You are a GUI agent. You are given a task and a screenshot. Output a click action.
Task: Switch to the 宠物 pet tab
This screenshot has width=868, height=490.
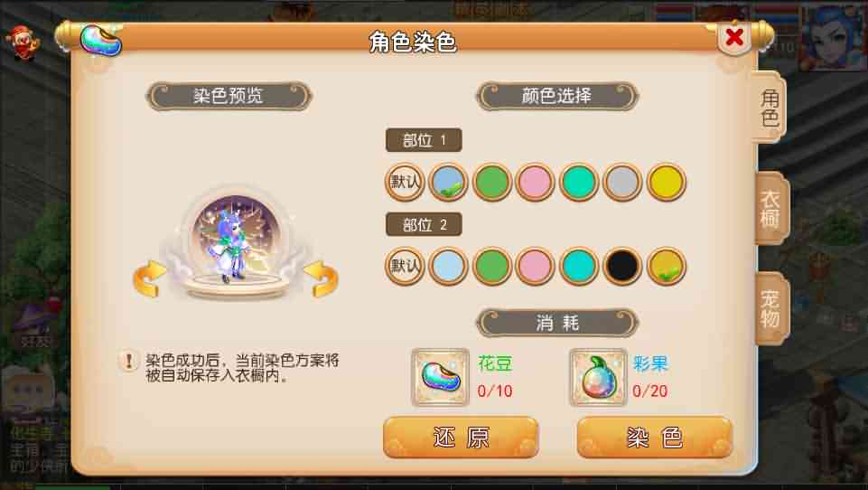point(770,309)
